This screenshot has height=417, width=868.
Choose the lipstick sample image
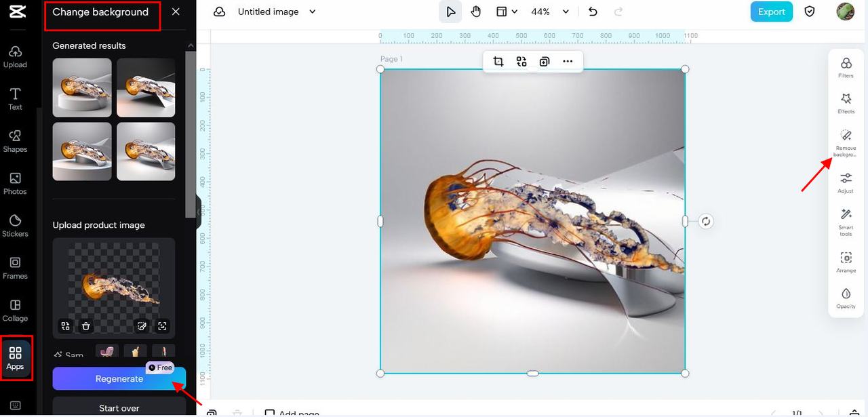[x=163, y=351]
